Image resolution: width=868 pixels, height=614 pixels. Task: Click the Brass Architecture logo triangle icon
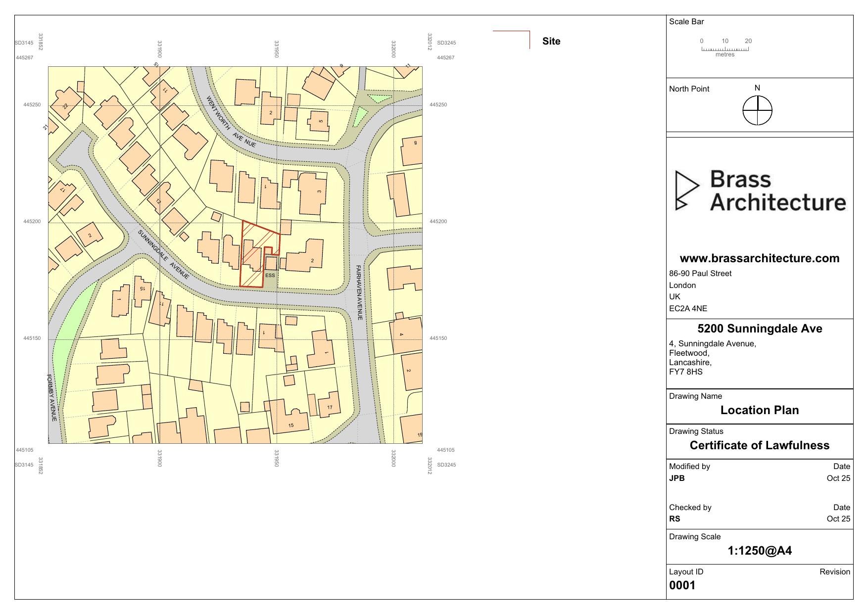(x=688, y=191)
